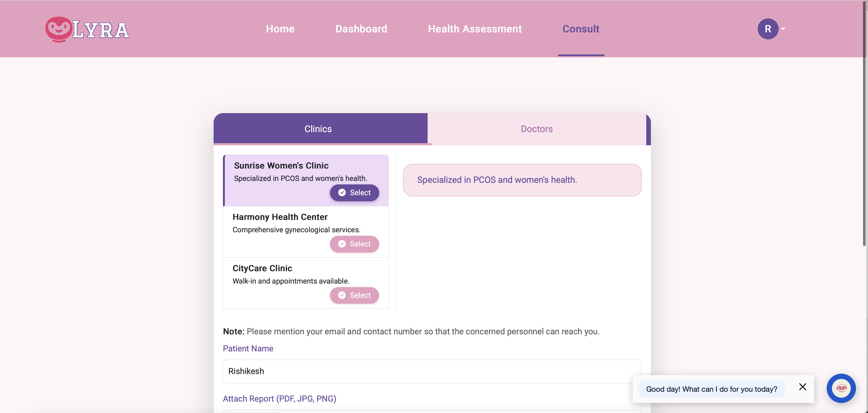Click the chat greeting message bubble

711,389
